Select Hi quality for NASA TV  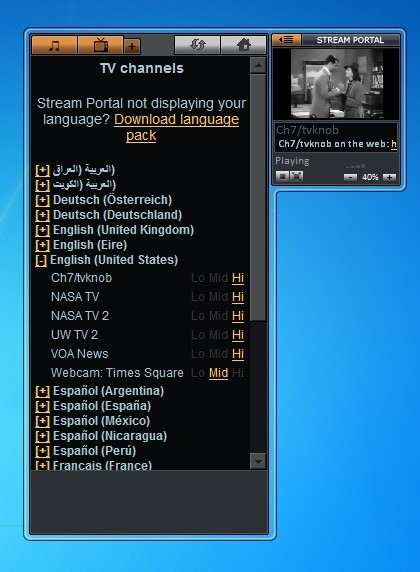(x=238, y=297)
